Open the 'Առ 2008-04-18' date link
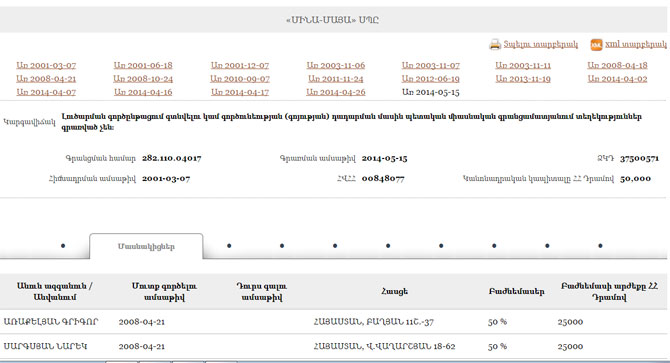This screenshot has width=670, height=363. click(617, 65)
